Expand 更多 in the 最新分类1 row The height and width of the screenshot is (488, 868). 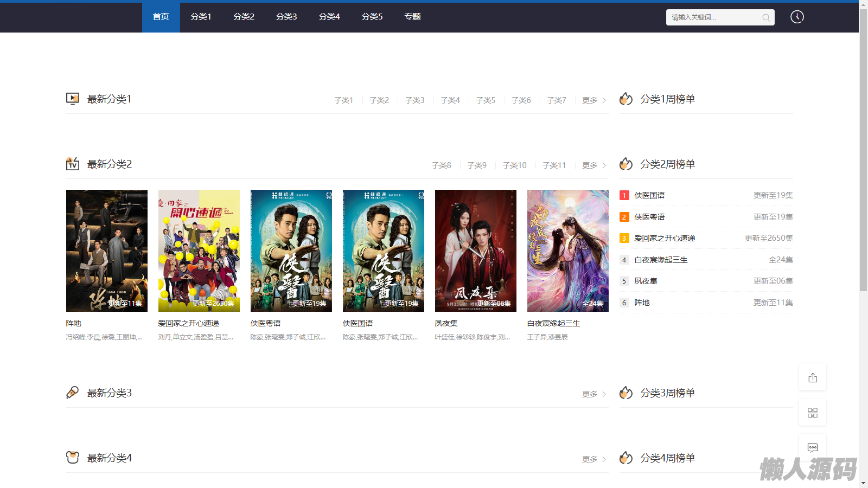coord(594,100)
